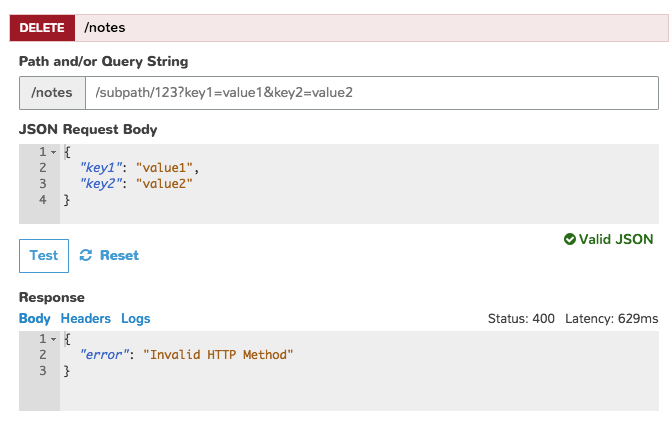Click the /notes path prefix label
The image size is (672, 424).
[52, 93]
